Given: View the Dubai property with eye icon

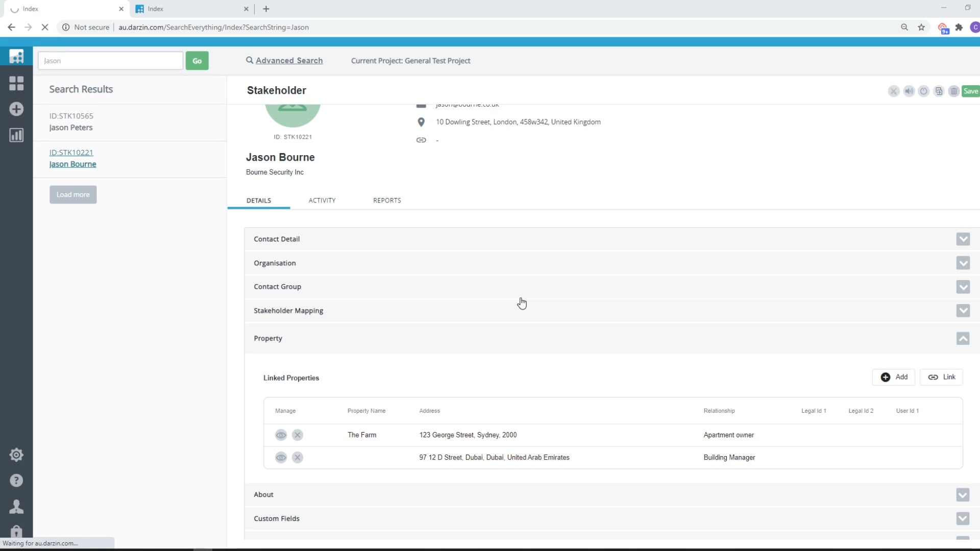Looking at the screenshot, I should click(281, 458).
